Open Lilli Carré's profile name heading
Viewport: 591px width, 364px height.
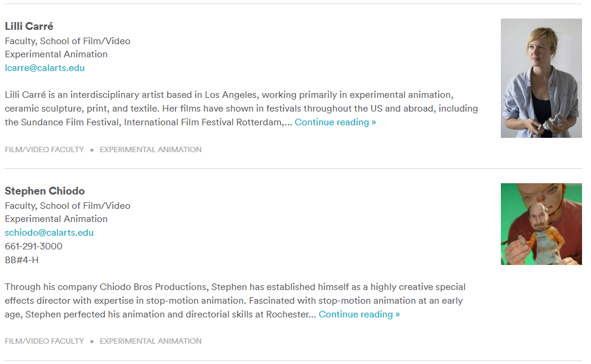pos(29,26)
